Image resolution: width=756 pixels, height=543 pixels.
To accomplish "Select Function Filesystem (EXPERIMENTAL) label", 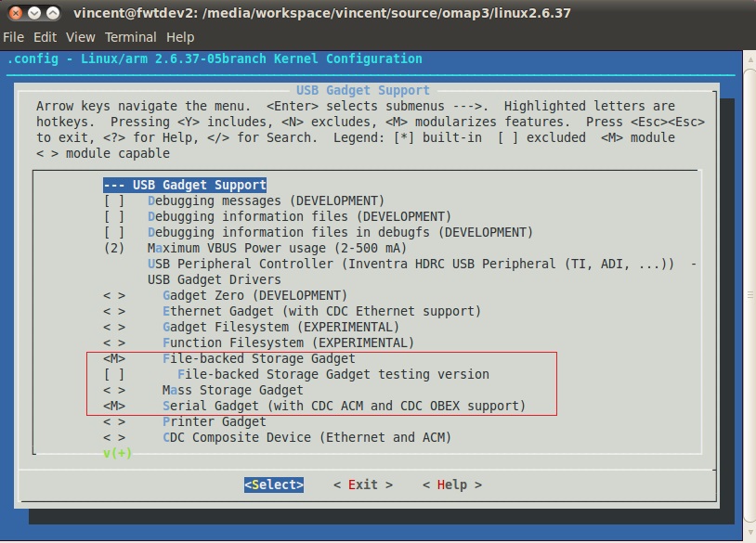I will tap(288, 343).
